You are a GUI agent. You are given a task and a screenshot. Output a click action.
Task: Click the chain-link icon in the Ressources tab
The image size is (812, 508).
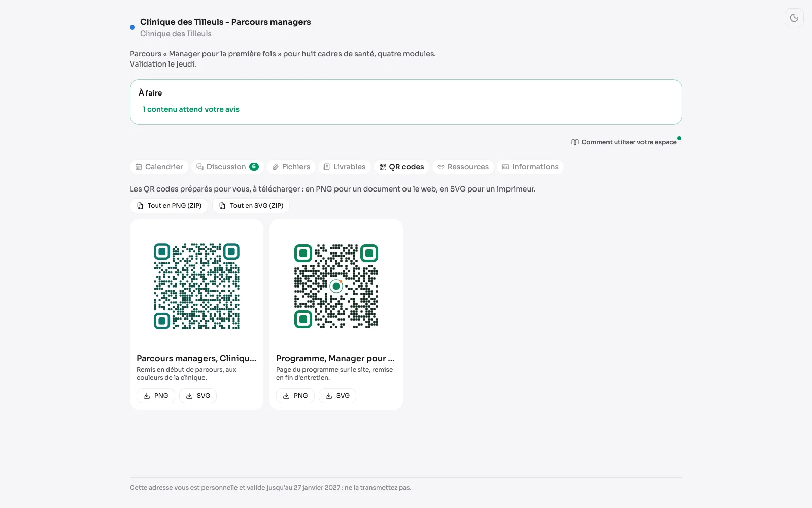tap(441, 167)
